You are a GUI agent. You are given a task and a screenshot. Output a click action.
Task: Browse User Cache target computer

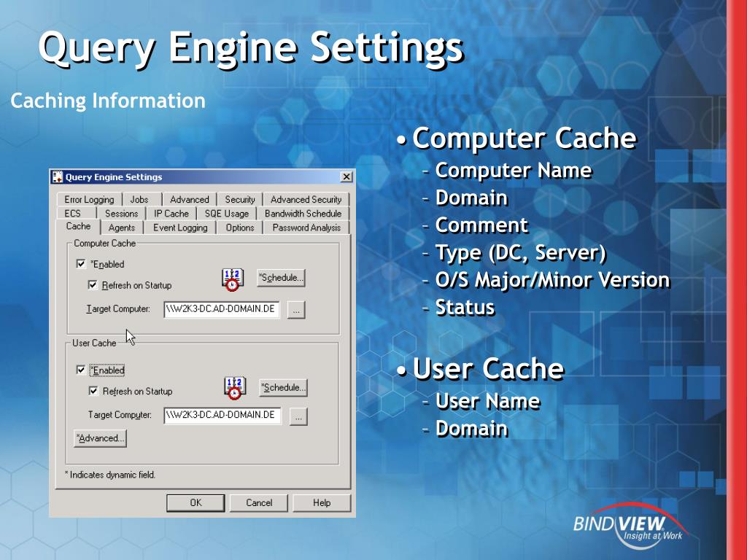coord(298,416)
